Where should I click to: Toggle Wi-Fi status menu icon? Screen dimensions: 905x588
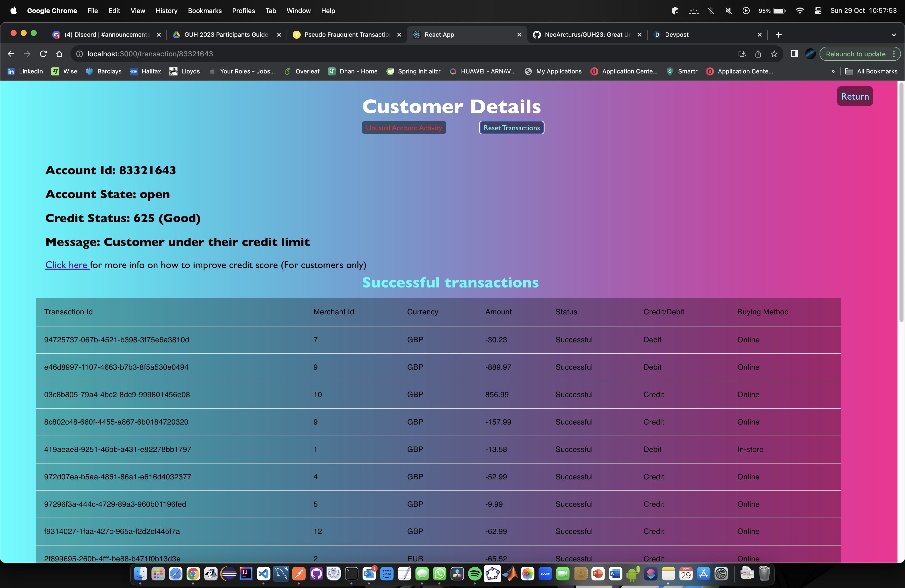click(799, 11)
